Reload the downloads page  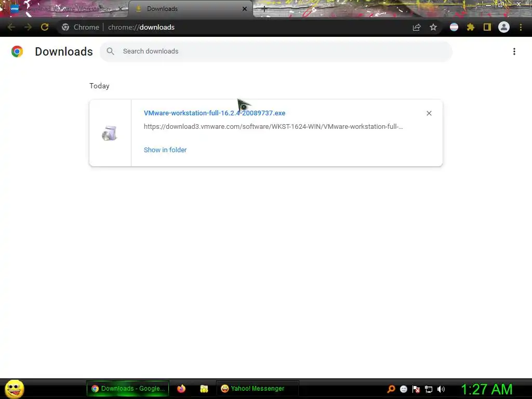click(45, 27)
